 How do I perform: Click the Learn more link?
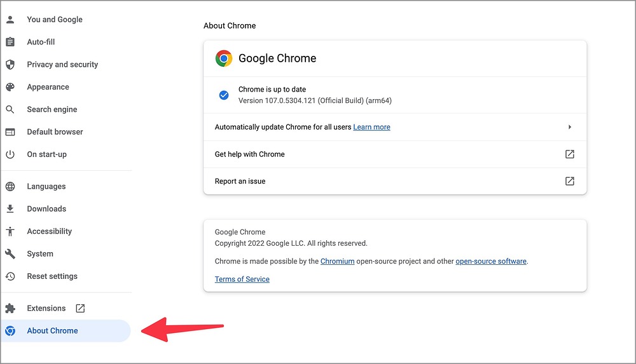click(x=371, y=127)
